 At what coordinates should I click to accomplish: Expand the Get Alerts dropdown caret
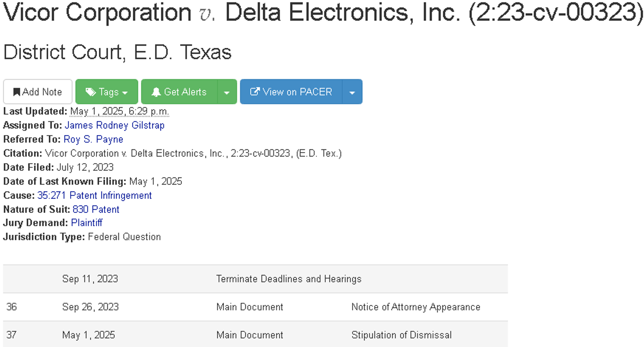(227, 92)
